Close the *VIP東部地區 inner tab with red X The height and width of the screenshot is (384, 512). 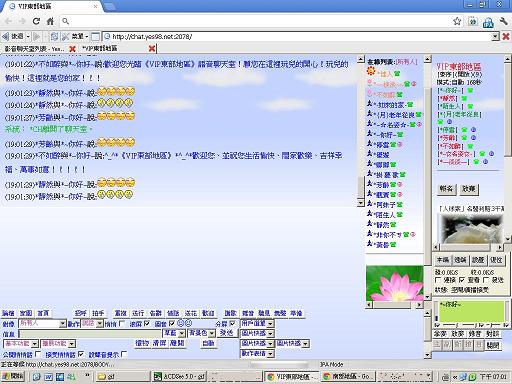(152, 49)
